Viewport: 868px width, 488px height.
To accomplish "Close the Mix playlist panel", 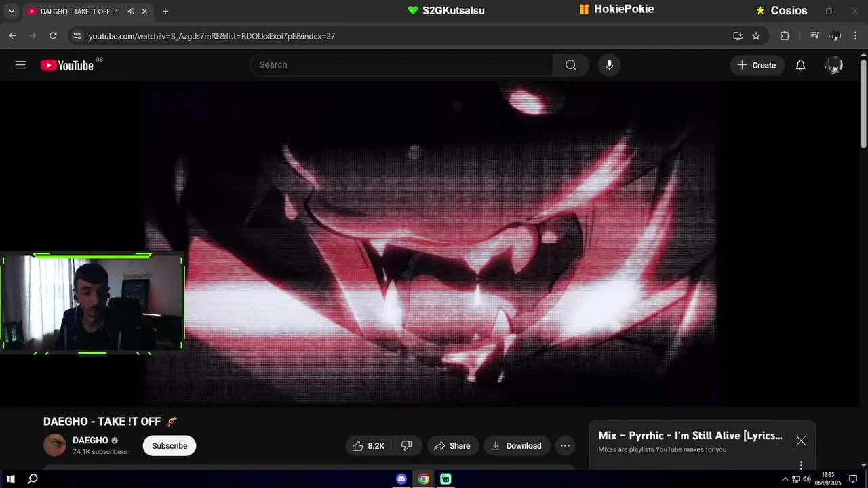I will pos(801,441).
